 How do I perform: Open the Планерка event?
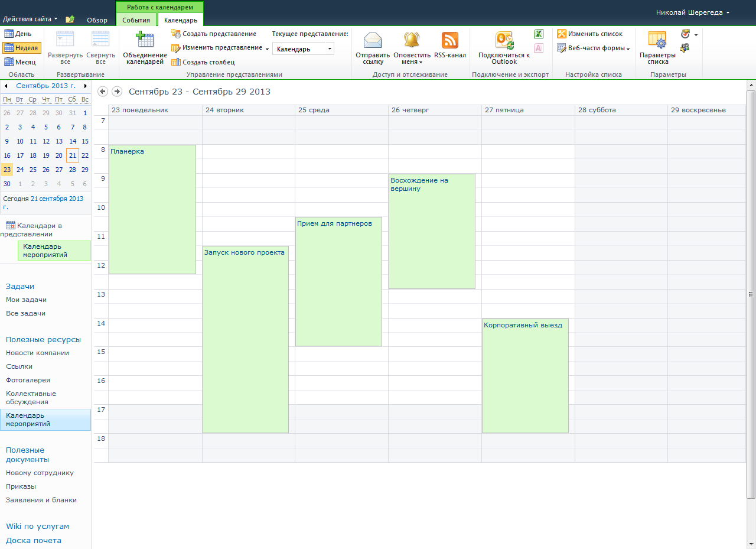(152, 209)
